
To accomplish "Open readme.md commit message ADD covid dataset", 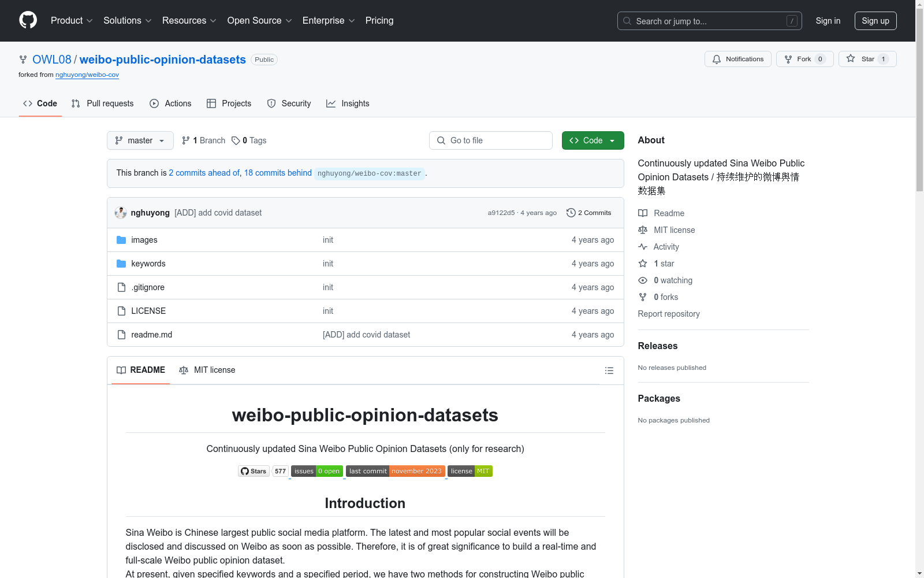I will coord(366,335).
